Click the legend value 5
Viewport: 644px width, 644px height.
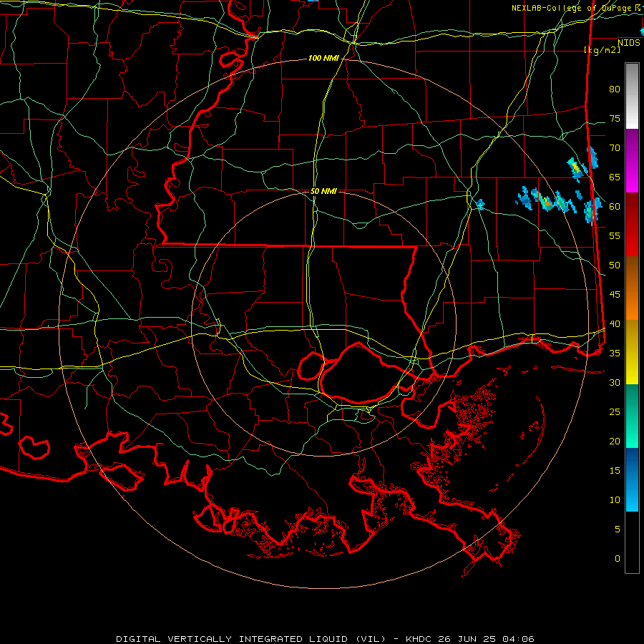[618, 530]
